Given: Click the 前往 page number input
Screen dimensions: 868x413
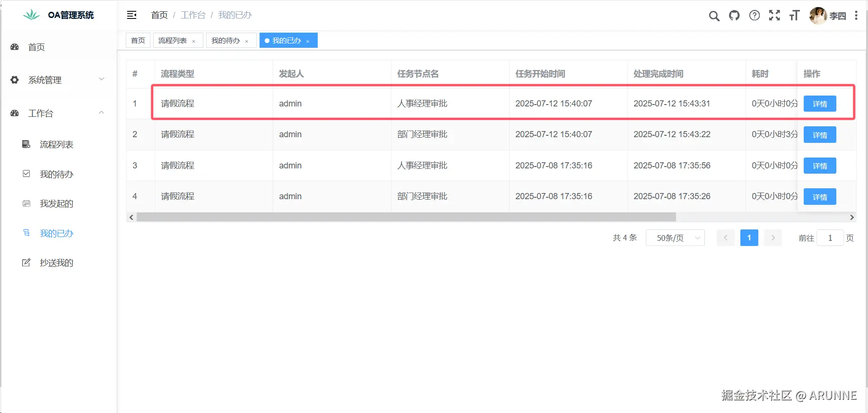Looking at the screenshot, I should point(830,238).
